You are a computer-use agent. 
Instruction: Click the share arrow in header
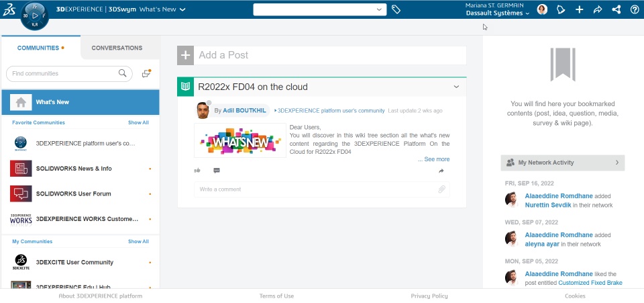tap(598, 9)
